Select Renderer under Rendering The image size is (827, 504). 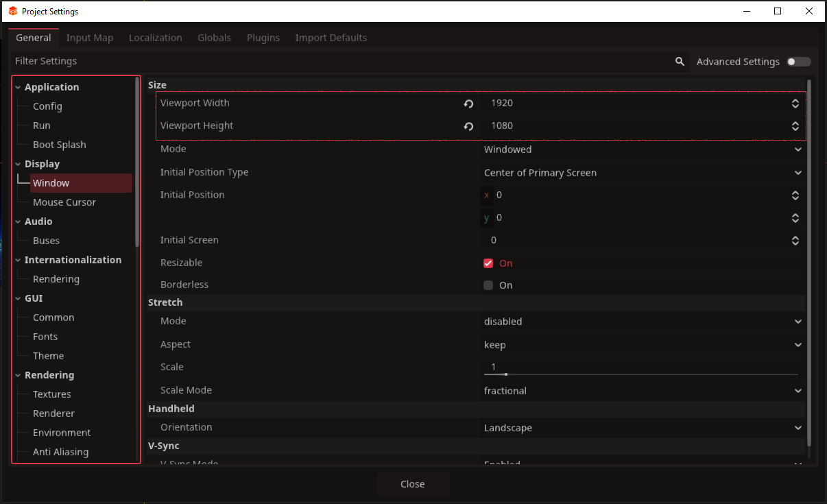click(x=53, y=413)
